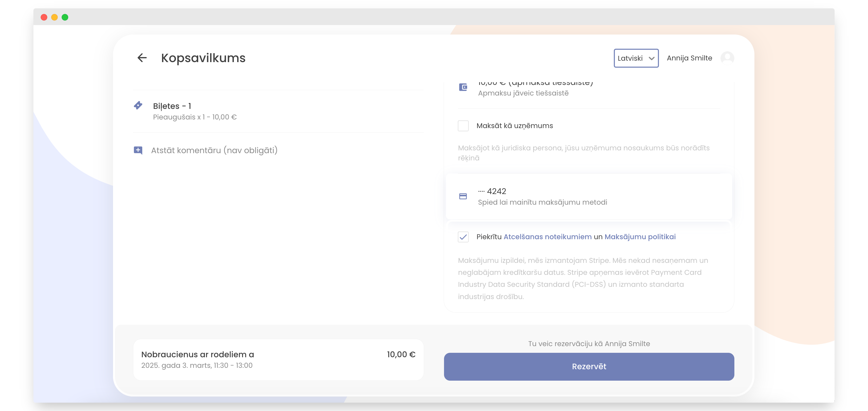The image size is (868, 411).
Task: Select the Nobraucienus ar rodeliem summary card
Action: pos(278,360)
